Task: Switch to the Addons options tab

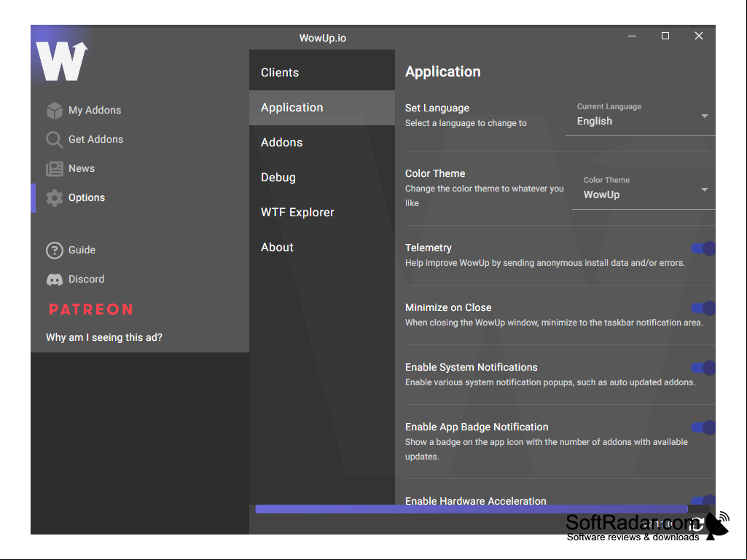Action: (x=322, y=143)
